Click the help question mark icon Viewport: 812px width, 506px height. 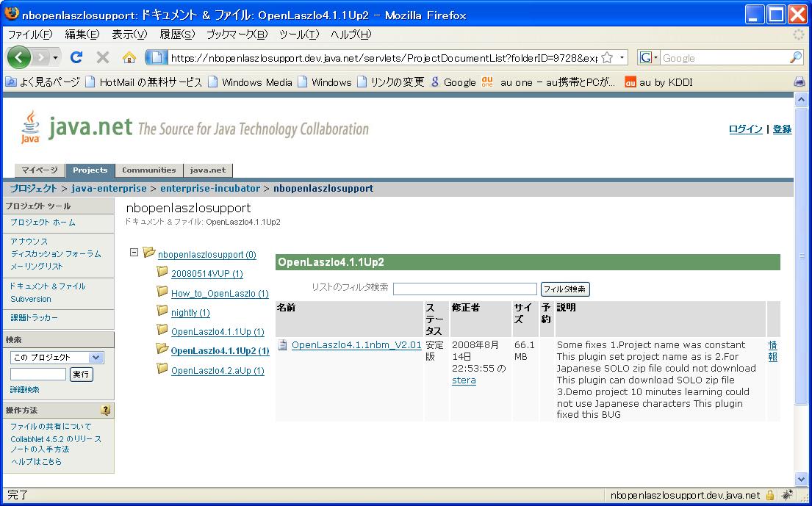click(x=106, y=411)
